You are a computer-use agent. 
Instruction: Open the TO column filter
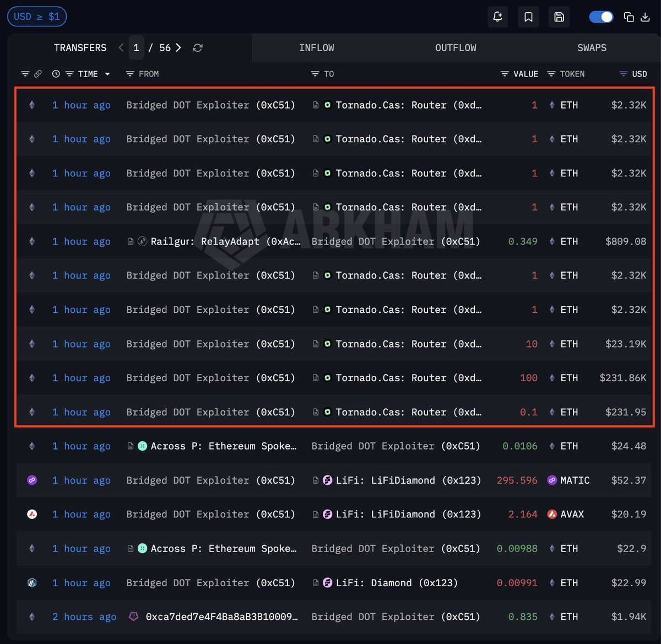tap(315, 74)
